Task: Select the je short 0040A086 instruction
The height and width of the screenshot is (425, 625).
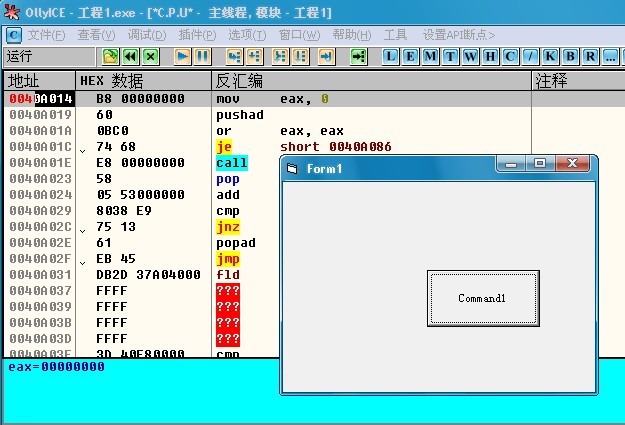Action: click(x=304, y=147)
